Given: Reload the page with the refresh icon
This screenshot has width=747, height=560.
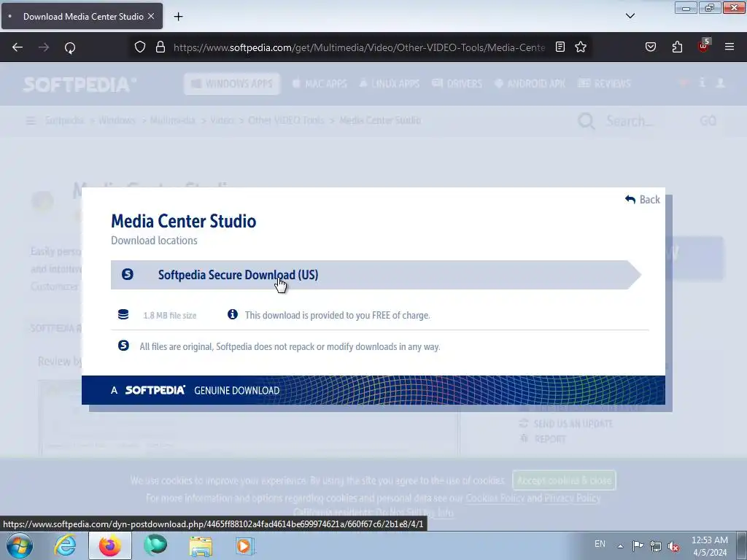Looking at the screenshot, I should tap(70, 47).
